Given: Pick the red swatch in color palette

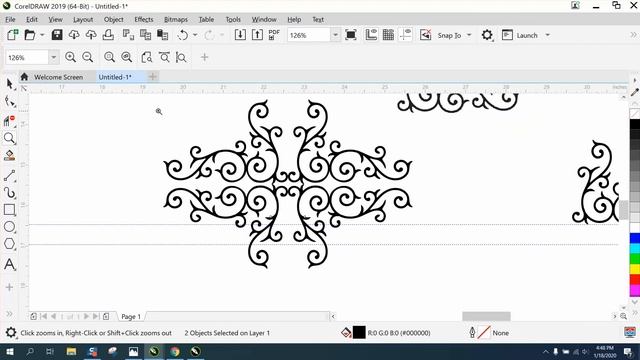Looking at the screenshot, I should [x=635, y=280].
